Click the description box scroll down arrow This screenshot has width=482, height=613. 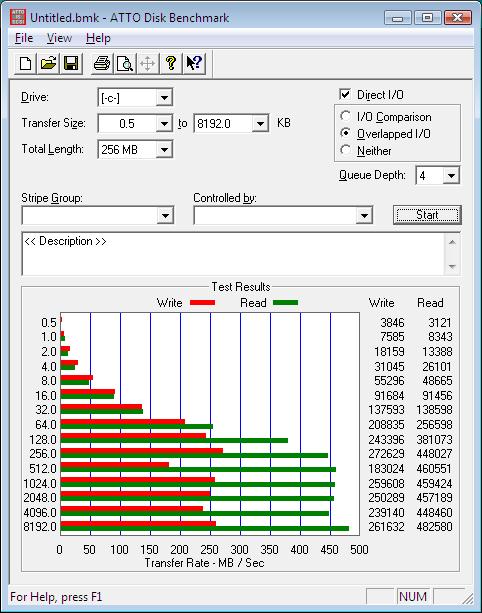click(452, 267)
